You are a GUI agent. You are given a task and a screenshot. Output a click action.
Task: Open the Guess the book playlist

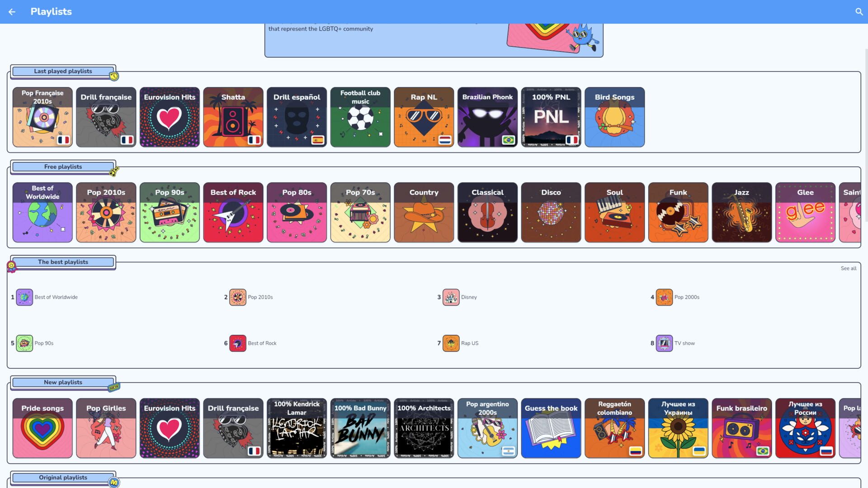[x=551, y=428]
